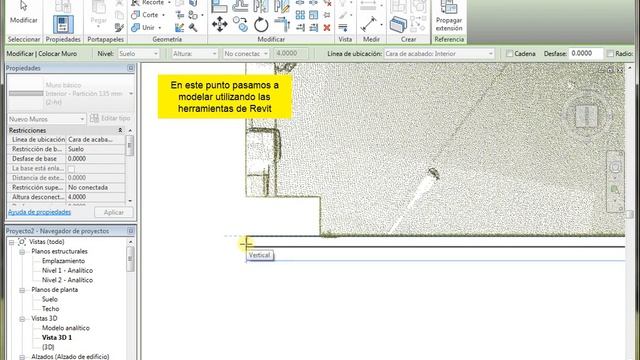
Task: Open the Techo floor plan
Action: click(x=51, y=309)
